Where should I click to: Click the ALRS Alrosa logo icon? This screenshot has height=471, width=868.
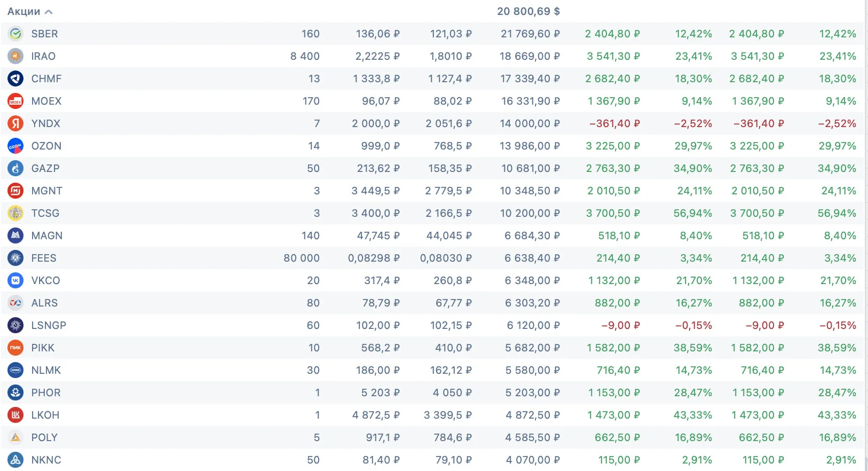tap(15, 303)
